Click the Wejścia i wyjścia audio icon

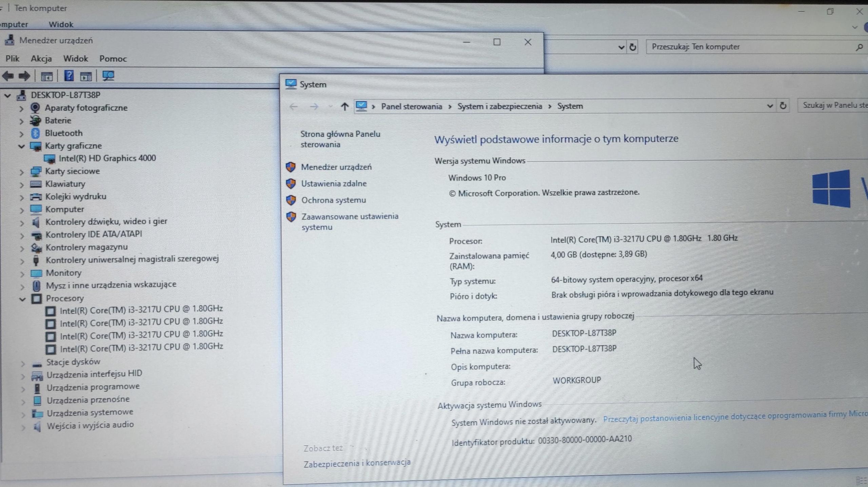(37, 426)
